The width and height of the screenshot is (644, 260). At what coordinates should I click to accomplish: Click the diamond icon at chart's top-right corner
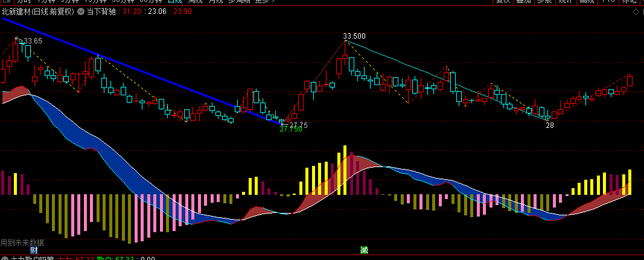(x=636, y=12)
